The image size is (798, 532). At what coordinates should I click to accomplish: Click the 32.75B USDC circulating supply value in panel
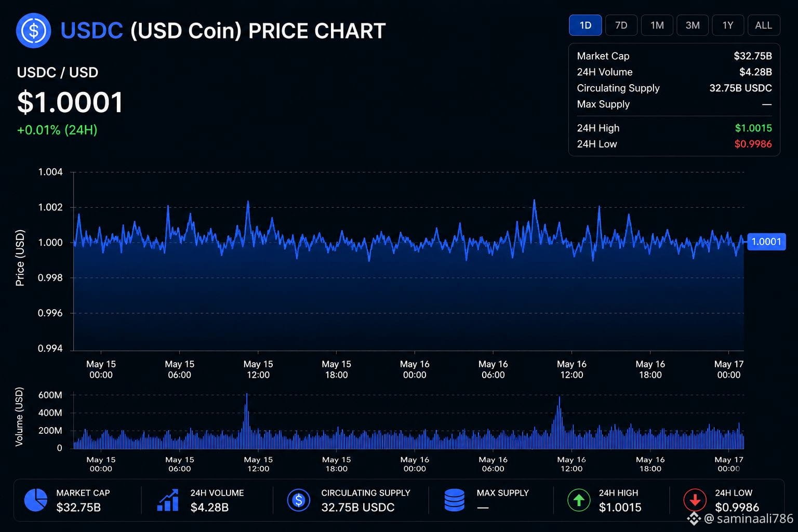(740, 88)
